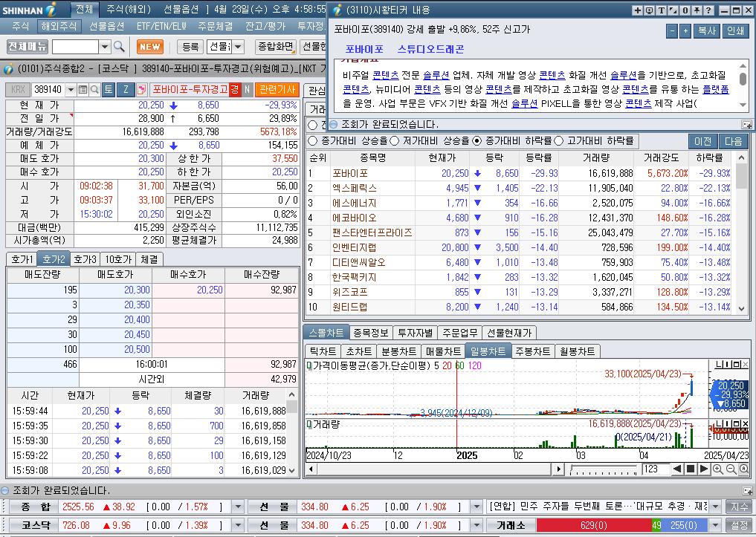Toggle moving average indicator checkbox on price chart
Screen dimensions: 756x537
point(309,365)
